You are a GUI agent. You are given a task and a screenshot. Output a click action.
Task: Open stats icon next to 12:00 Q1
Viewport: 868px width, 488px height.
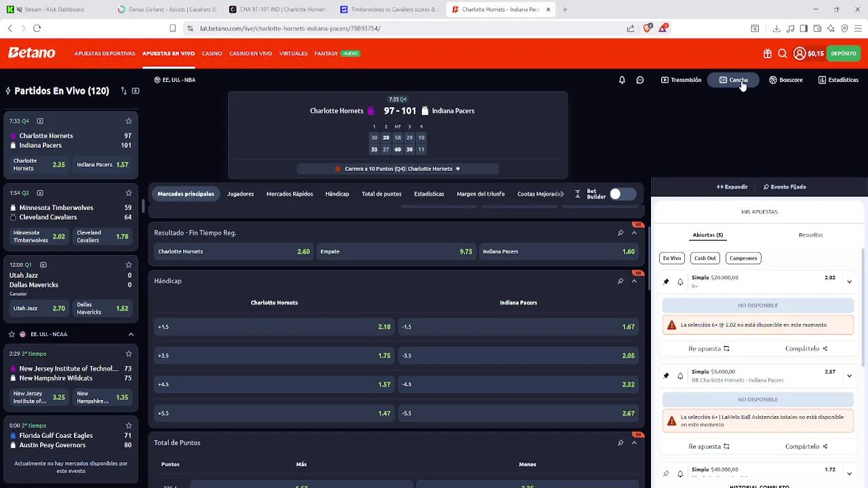[43, 265]
